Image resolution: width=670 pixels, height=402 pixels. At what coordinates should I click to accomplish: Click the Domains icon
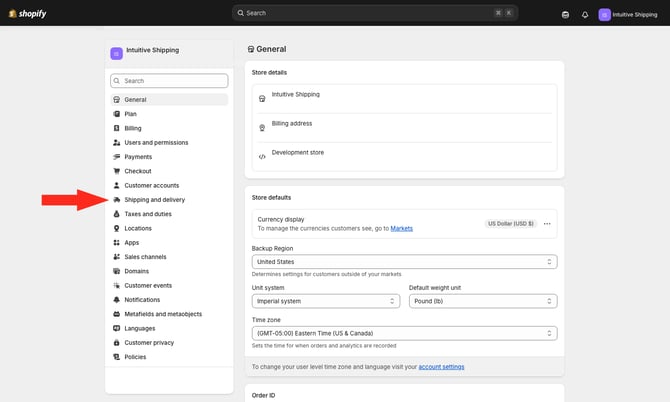[117, 271]
